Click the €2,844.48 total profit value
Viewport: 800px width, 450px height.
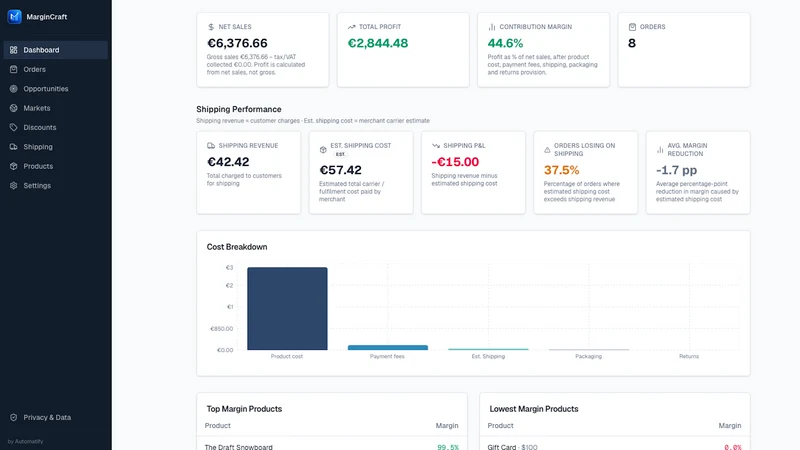(x=378, y=43)
